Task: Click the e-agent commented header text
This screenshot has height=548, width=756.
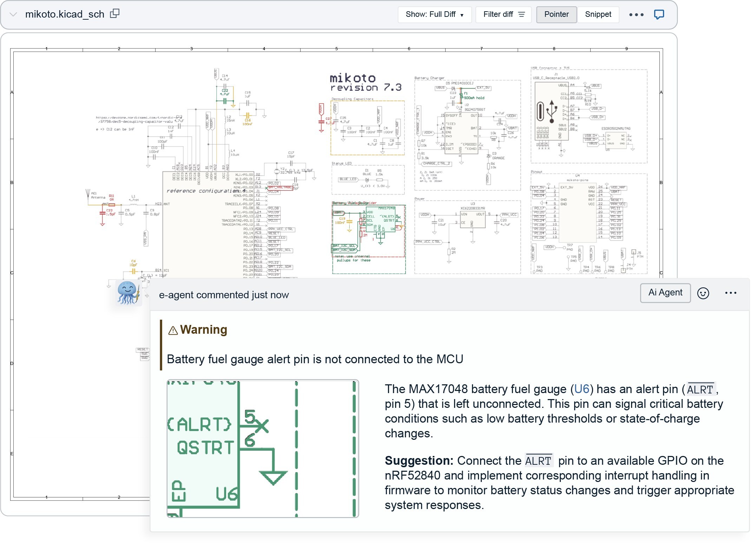Action: tap(224, 295)
